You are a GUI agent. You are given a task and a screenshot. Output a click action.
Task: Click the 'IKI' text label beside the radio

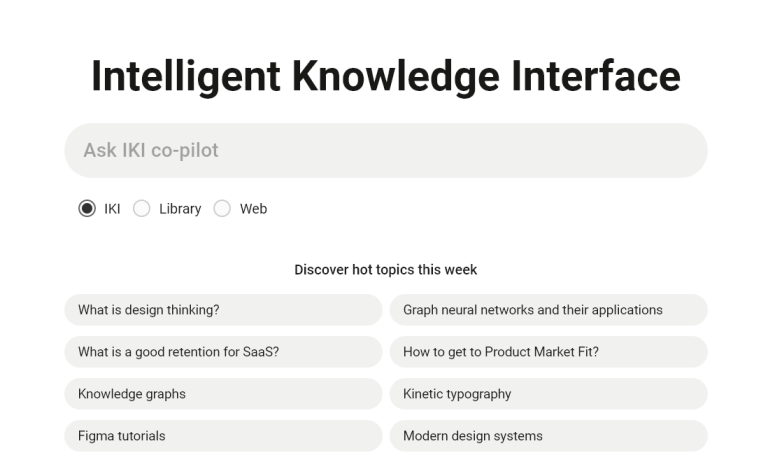click(112, 209)
